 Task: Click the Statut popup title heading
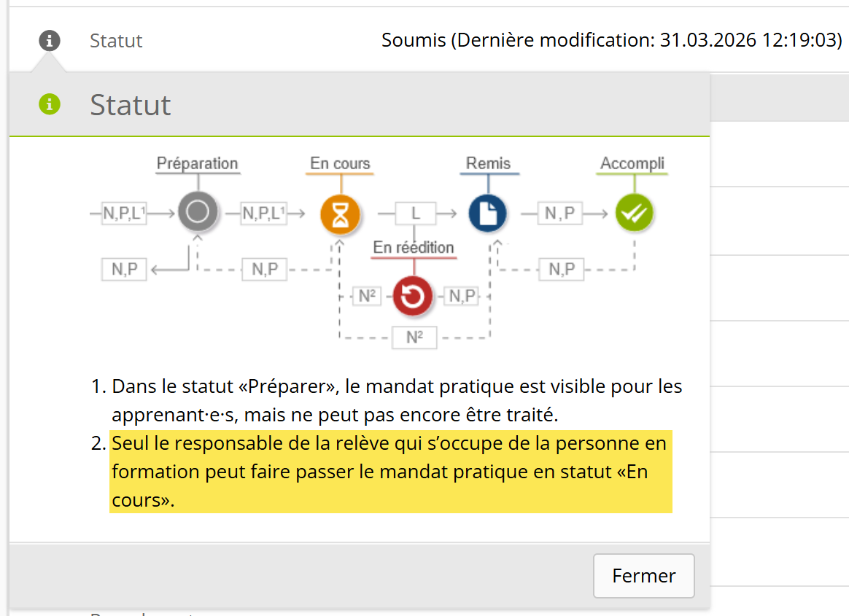pyautogui.click(x=131, y=105)
